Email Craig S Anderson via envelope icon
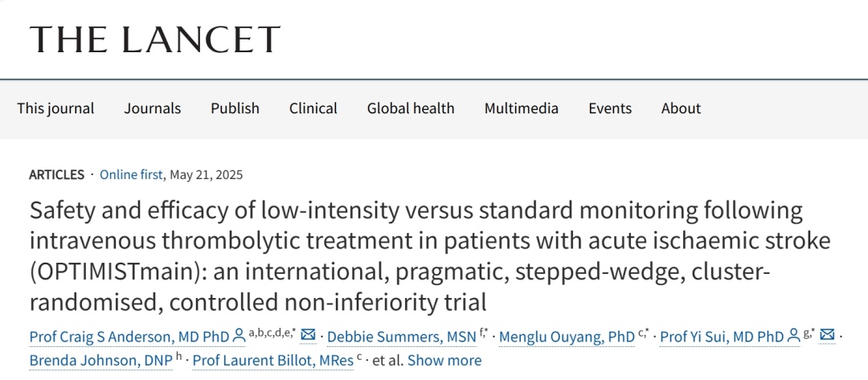This screenshot has width=868, height=380. pos(308,335)
